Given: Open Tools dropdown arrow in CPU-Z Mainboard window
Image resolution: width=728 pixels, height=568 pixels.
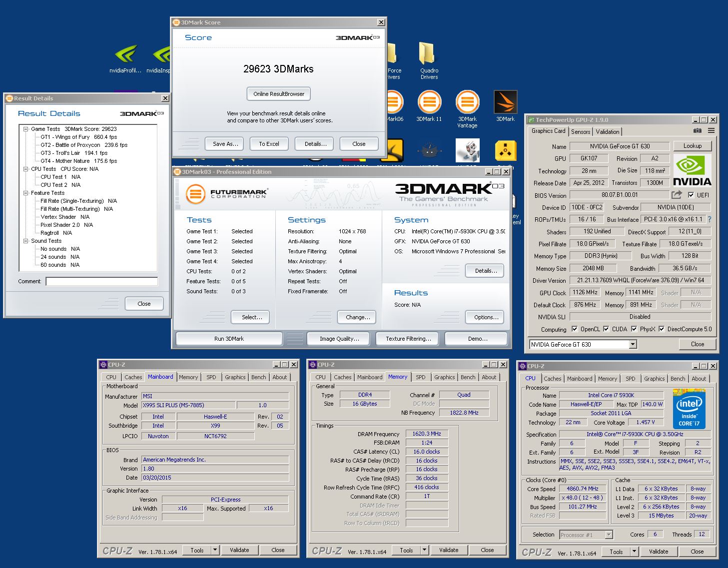Looking at the screenshot, I should pyautogui.click(x=215, y=550).
